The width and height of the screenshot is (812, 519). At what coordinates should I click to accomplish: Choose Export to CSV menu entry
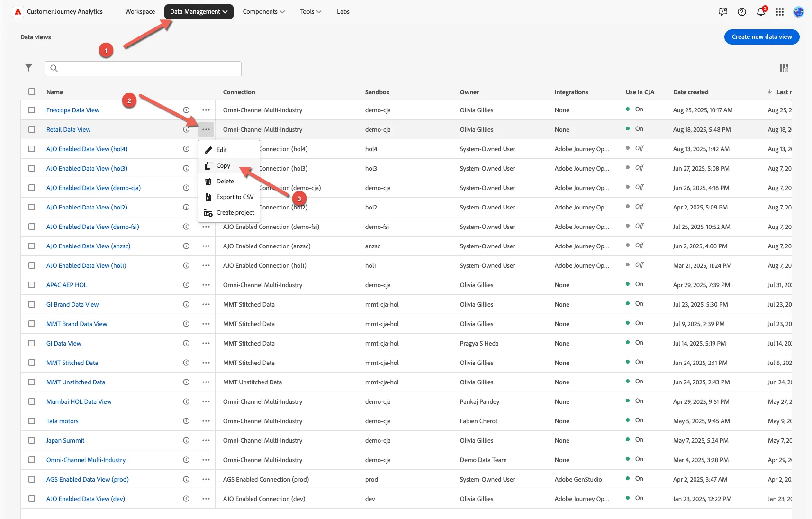click(x=229, y=197)
